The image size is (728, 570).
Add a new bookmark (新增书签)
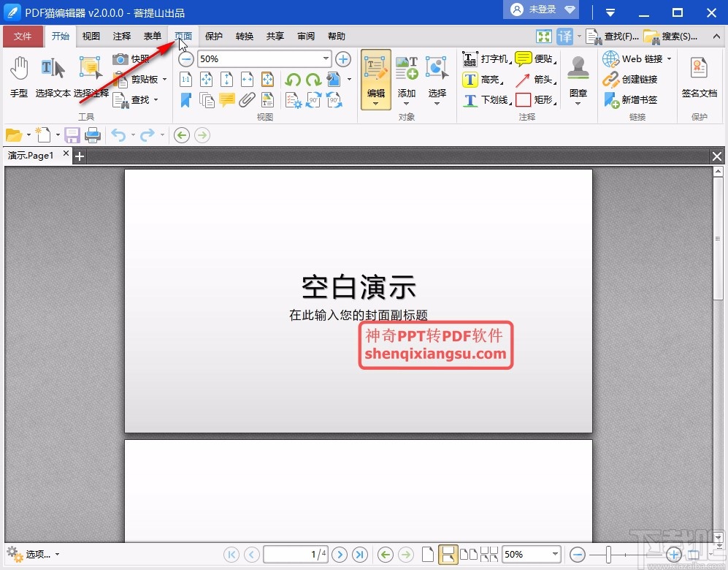pos(629,100)
